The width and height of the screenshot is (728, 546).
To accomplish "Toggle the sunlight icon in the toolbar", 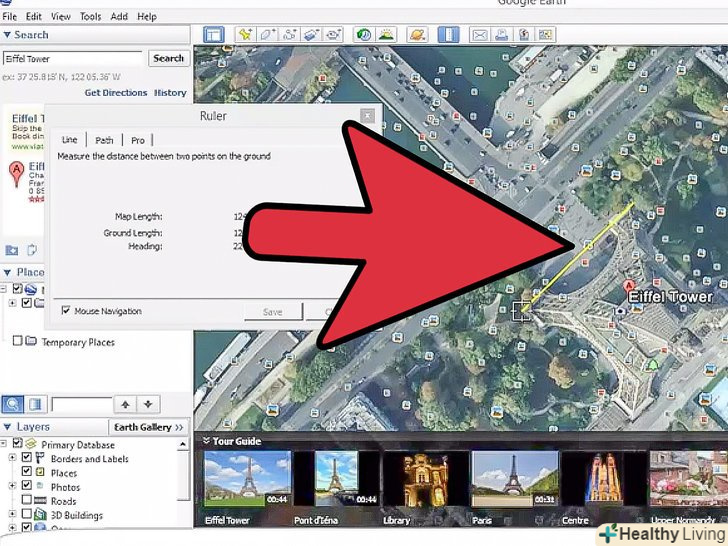I will pos(387,35).
